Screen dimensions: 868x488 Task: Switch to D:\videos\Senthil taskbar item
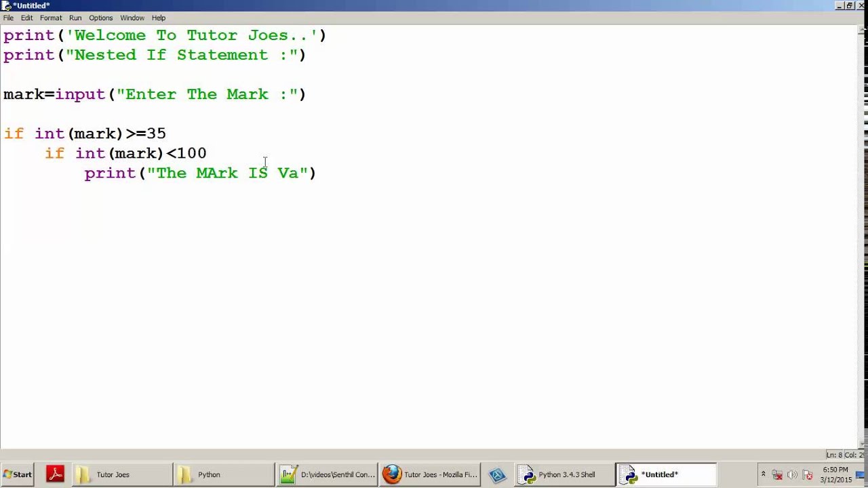coord(328,474)
